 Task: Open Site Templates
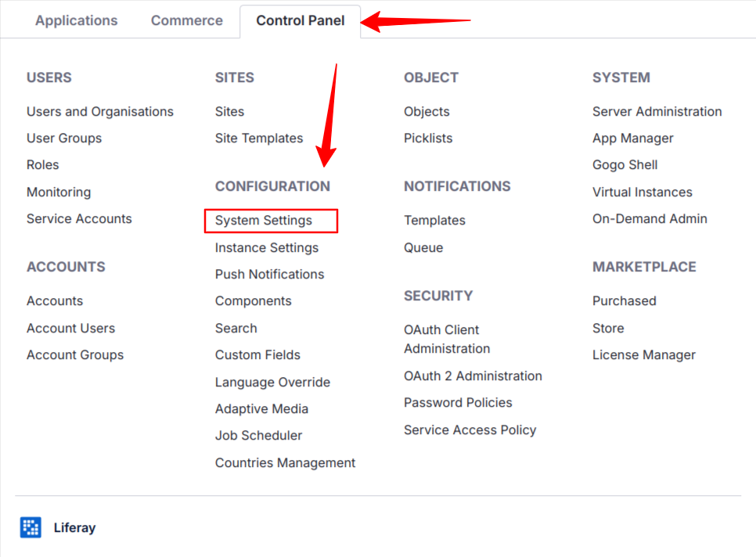pos(259,138)
